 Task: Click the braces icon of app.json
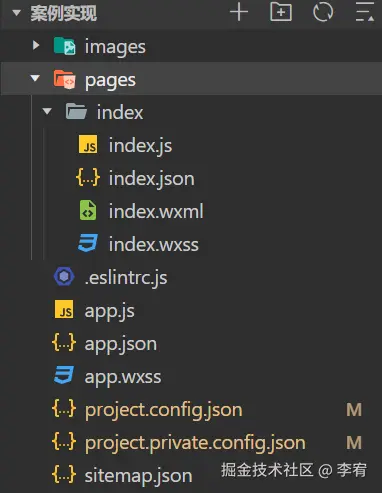(64, 342)
